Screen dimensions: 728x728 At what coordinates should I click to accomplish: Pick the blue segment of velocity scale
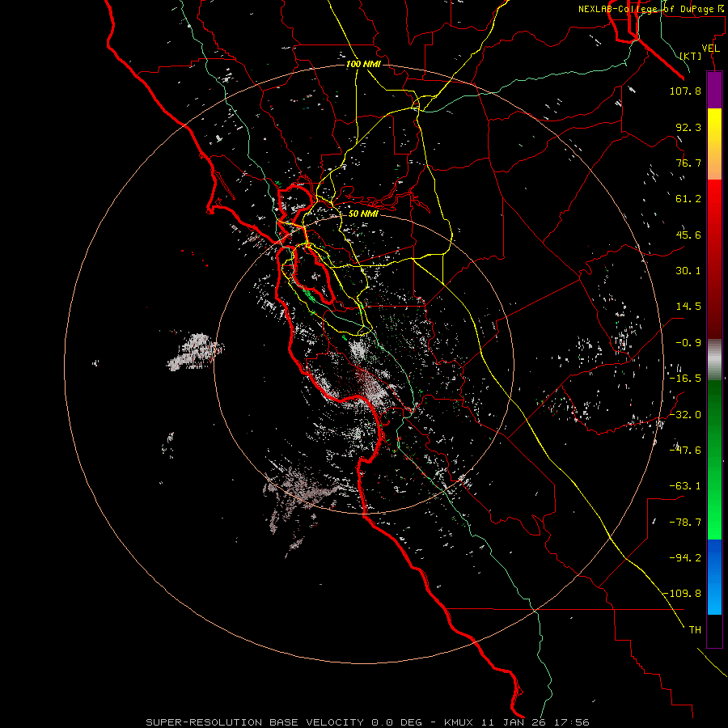click(x=714, y=577)
